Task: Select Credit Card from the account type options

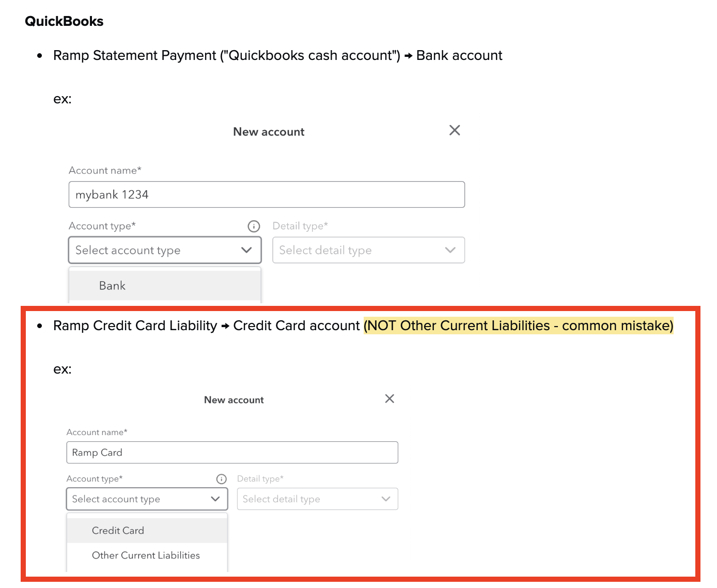Action: point(118,530)
